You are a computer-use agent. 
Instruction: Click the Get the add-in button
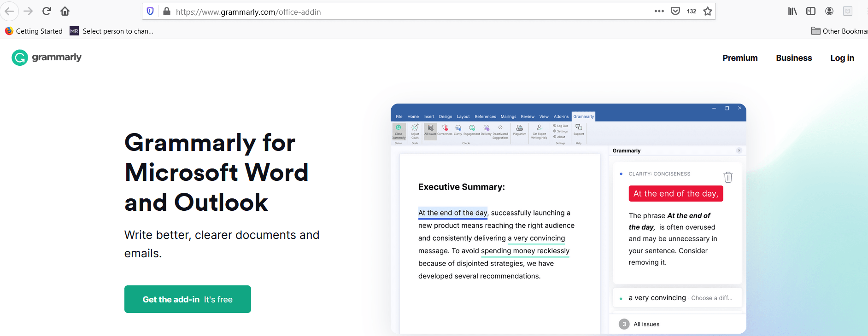188,299
